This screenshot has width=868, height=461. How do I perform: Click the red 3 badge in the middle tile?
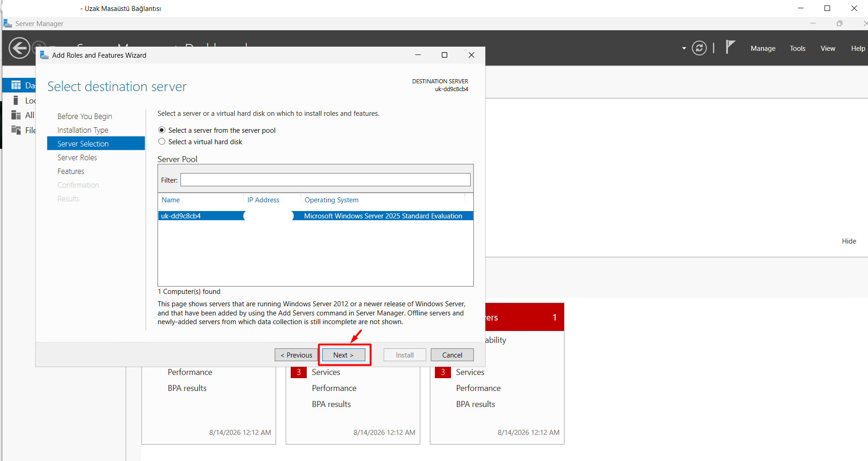298,372
